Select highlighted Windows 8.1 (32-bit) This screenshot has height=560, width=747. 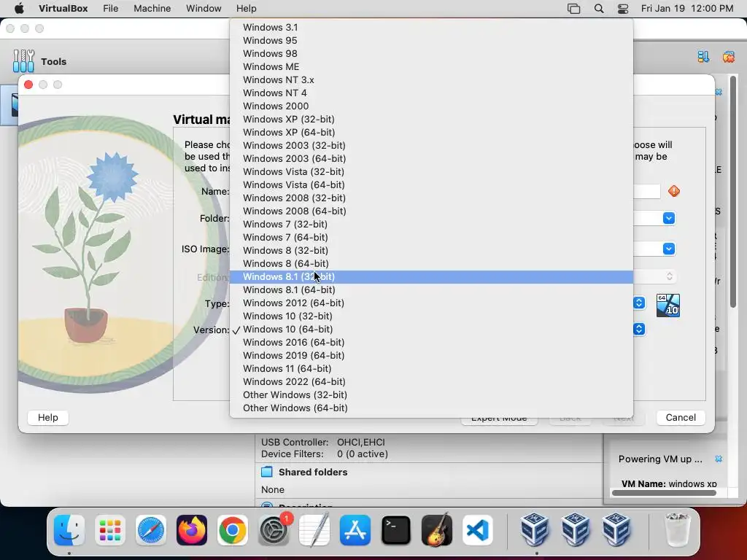click(431, 276)
